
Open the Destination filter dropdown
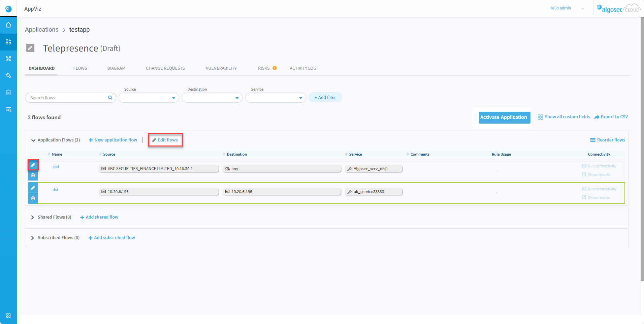pyautogui.click(x=212, y=98)
